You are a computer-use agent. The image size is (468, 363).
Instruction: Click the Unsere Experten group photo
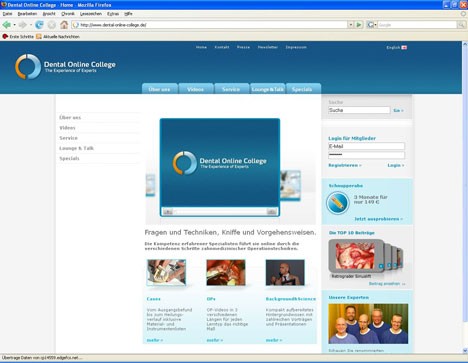click(368, 324)
